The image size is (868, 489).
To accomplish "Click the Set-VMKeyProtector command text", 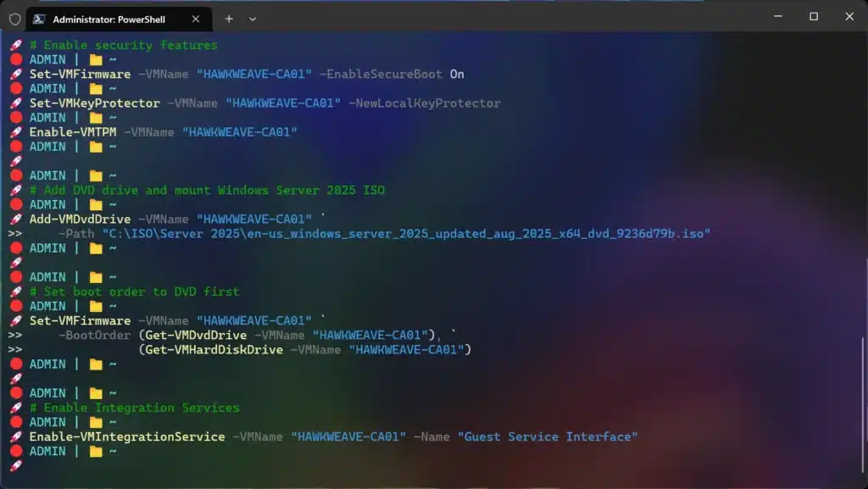I will [94, 103].
